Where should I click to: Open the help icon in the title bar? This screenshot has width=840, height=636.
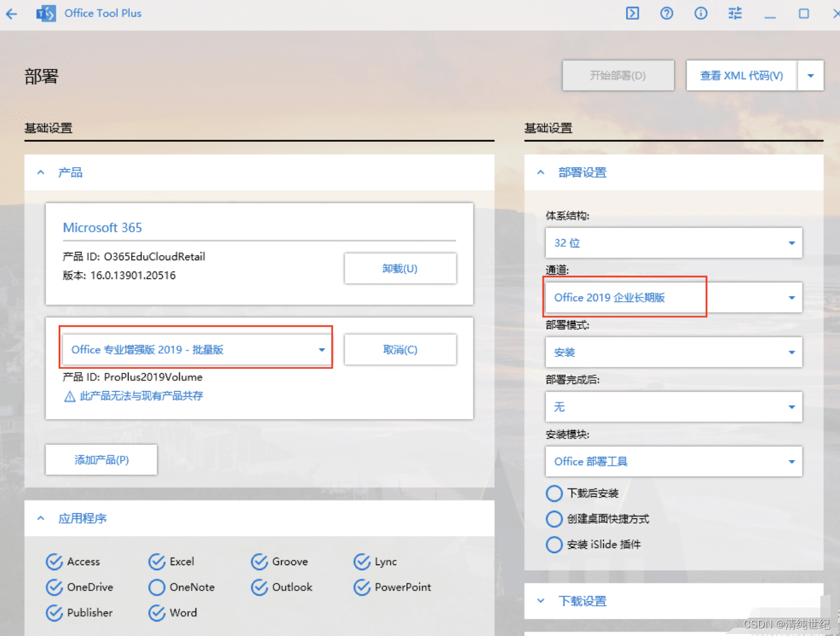point(667,13)
